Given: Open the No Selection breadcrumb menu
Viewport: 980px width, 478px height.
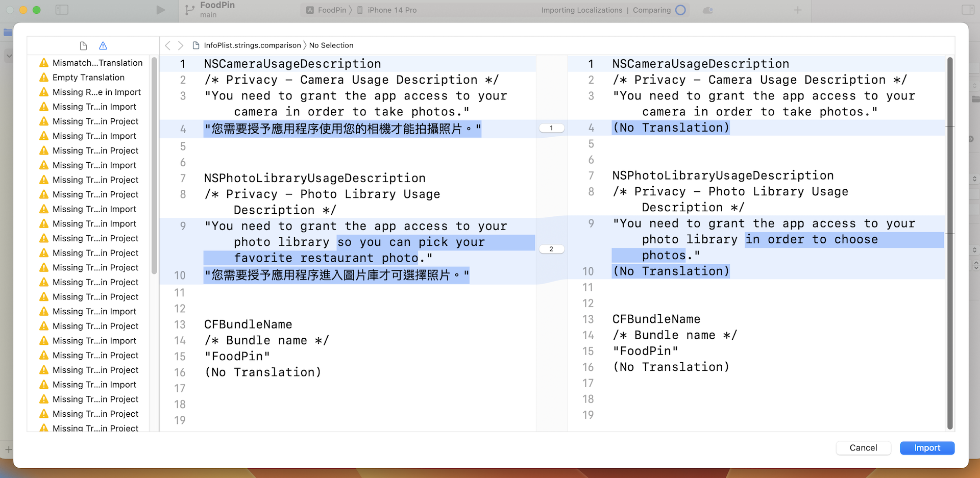Looking at the screenshot, I should pos(331,45).
